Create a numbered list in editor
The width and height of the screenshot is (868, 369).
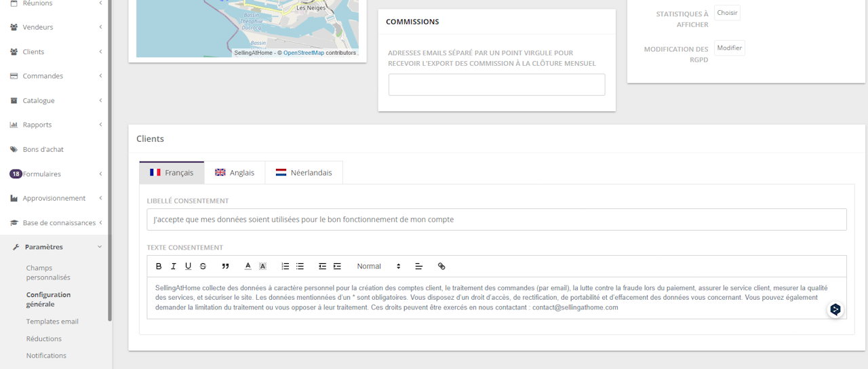pyautogui.click(x=285, y=267)
